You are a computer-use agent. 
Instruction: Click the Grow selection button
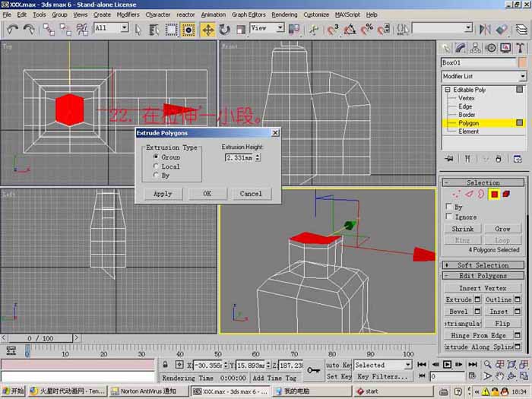[x=502, y=229]
